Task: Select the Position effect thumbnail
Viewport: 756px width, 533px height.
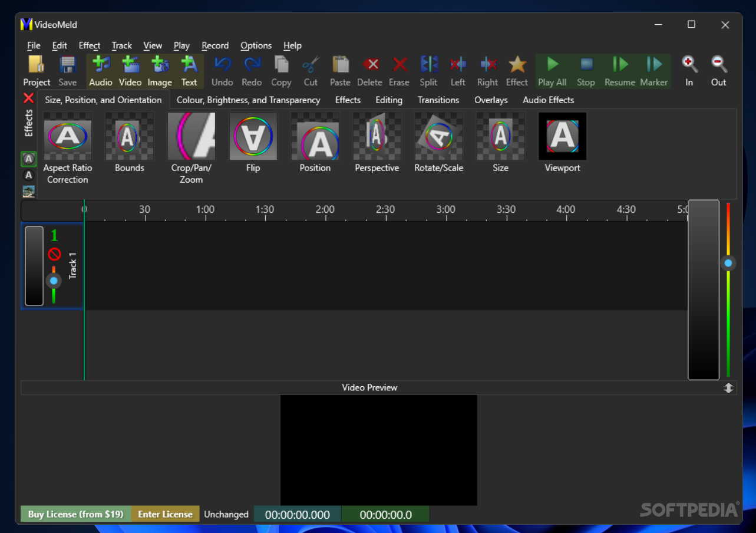Action: pos(315,136)
